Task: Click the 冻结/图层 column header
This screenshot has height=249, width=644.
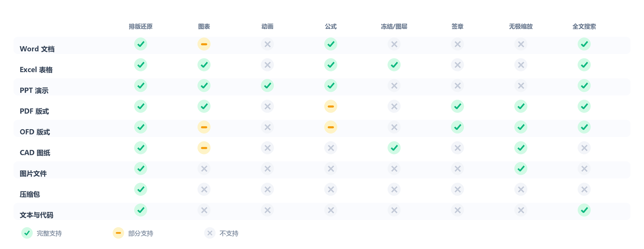Action: click(x=394, y=26)
